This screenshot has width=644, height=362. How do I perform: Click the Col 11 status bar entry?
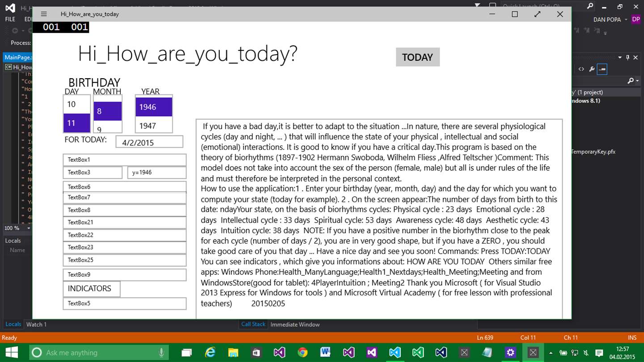[528, 338]
